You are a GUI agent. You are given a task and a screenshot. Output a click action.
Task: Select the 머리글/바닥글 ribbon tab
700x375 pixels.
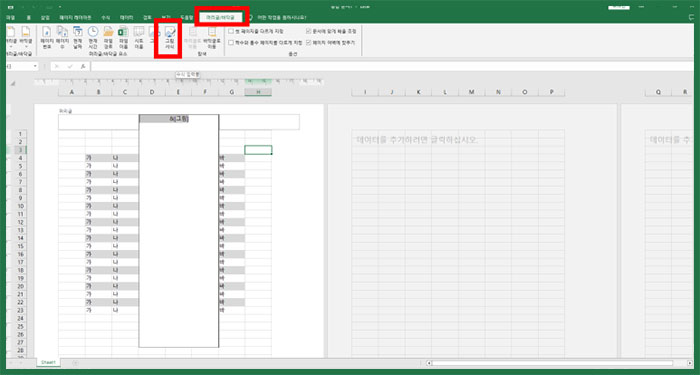[221, 17]
